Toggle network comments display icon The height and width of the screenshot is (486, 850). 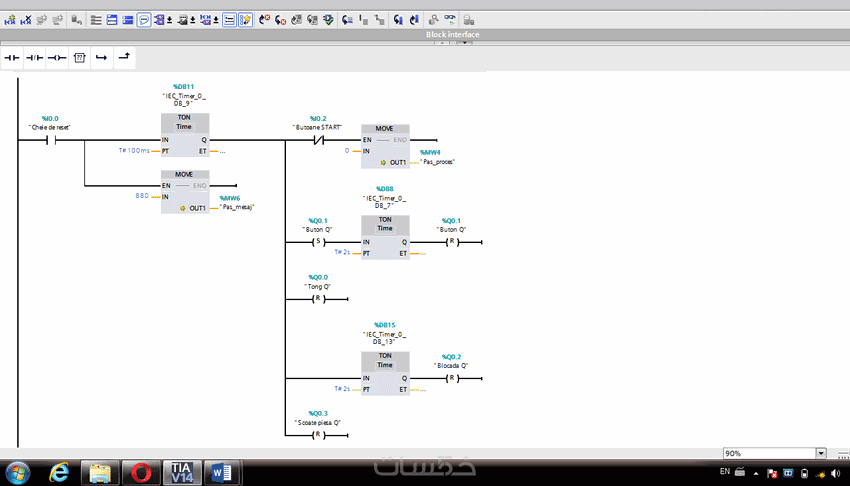click(x=229, y=20)
